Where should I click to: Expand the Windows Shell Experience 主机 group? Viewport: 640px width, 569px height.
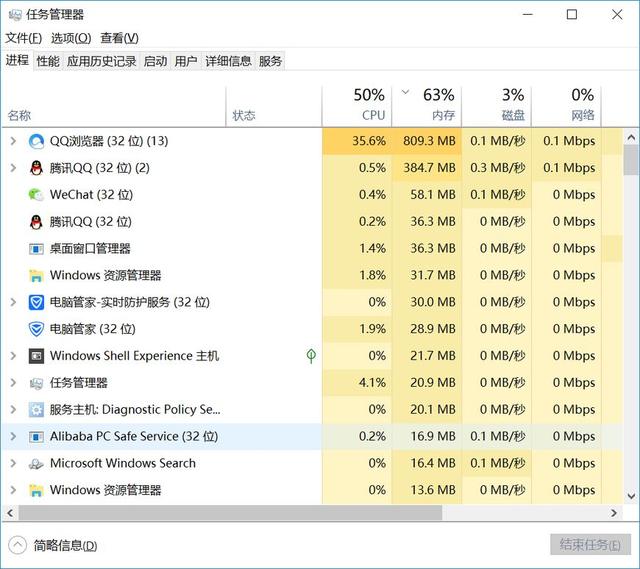pos(13,356)
